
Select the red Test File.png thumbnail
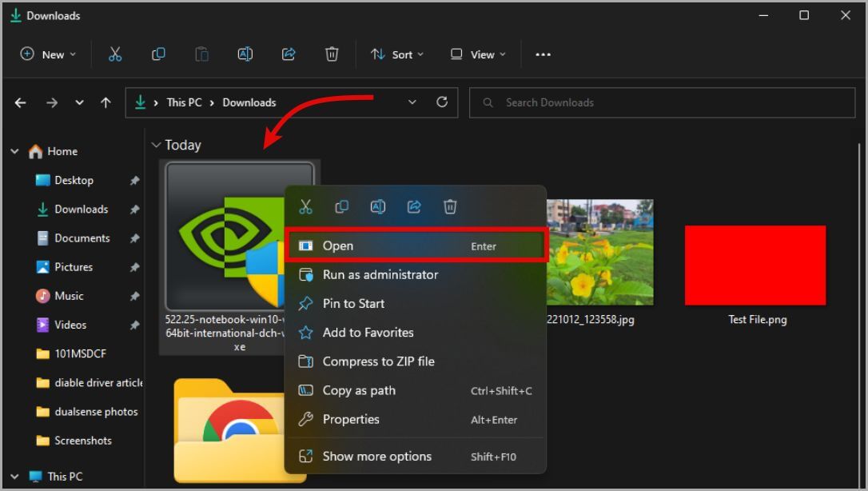click(755, 265)
